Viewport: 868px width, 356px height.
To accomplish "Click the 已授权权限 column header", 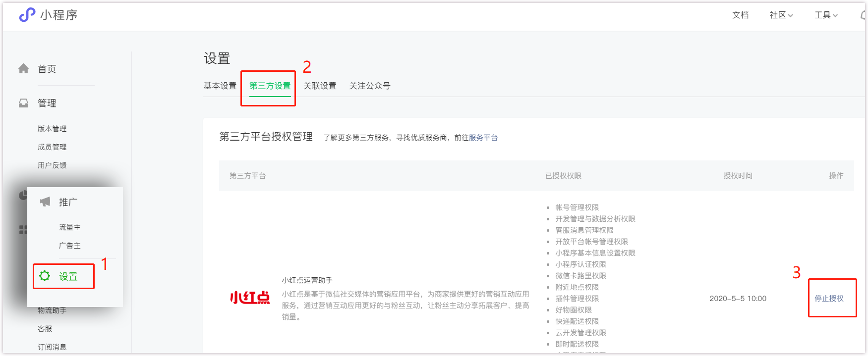I will click(x=563, y=176).
